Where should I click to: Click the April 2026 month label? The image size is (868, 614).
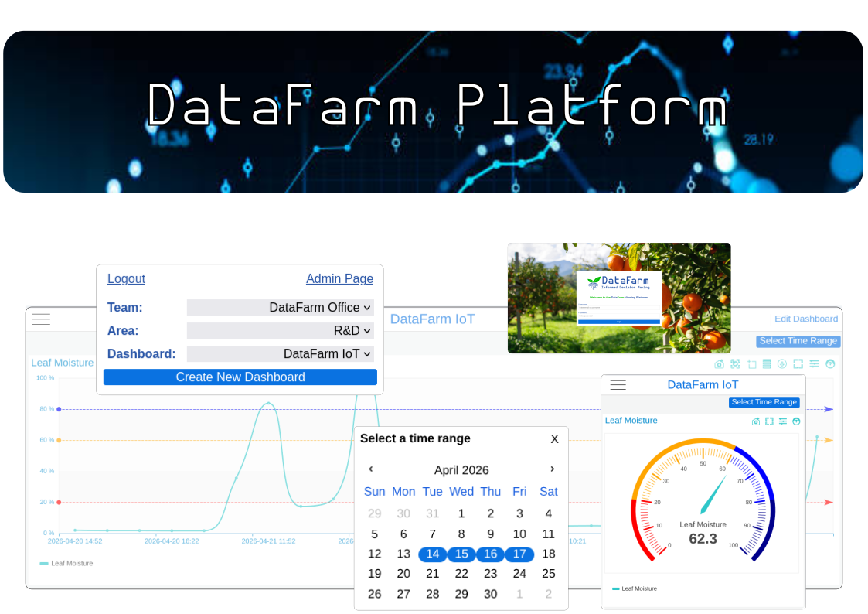click(x=461, y=470)
